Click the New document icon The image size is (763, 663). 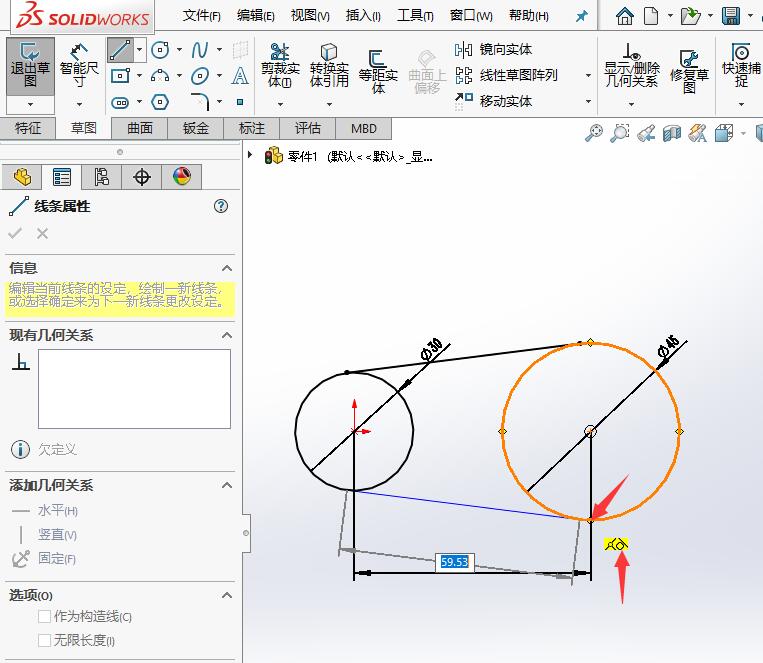tap(651, 16)
